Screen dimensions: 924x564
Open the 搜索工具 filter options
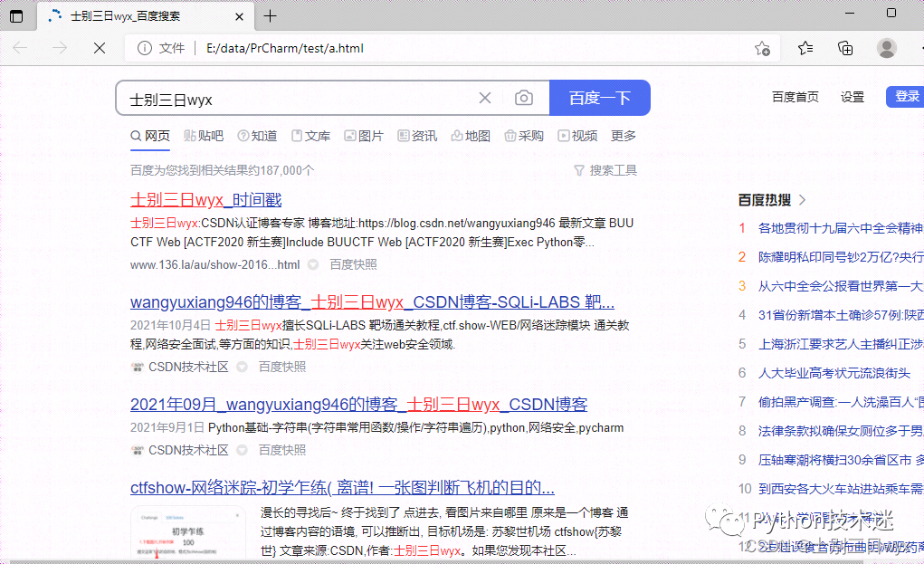click(x=605, y=170)
